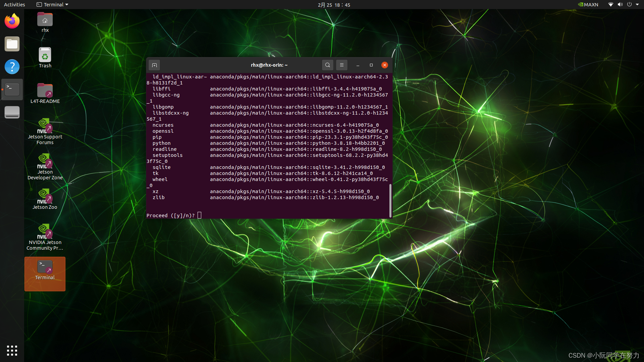Open the power icon in the top bar
This screenshot has height=362, width=644.
629,5
